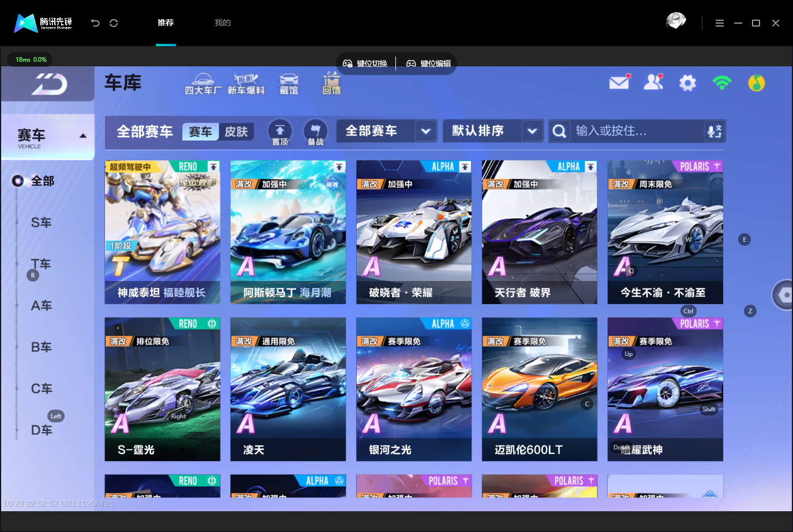Open the 新车爆料 new car news icon
This screenshot has height=532, width=793.
point(246,84)
